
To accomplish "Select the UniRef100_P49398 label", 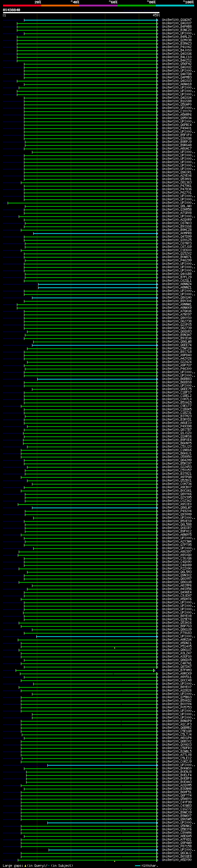I will pos(176,426).
